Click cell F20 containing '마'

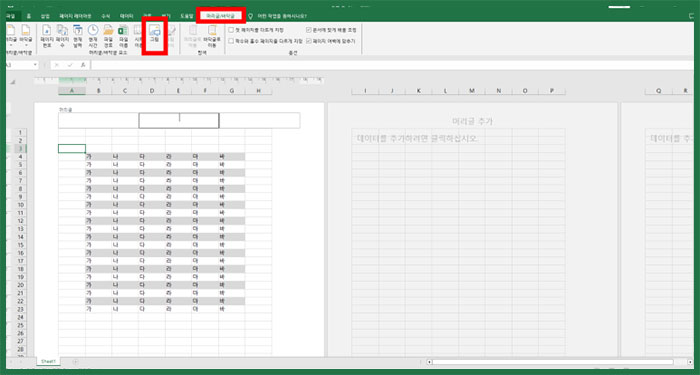tap(205, 285)
